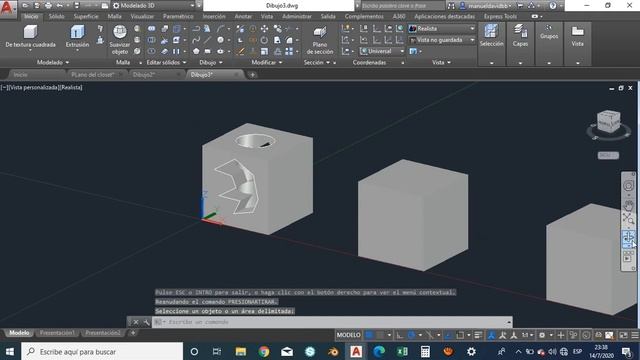Choose the Extrusión tool

coord(77,37)
